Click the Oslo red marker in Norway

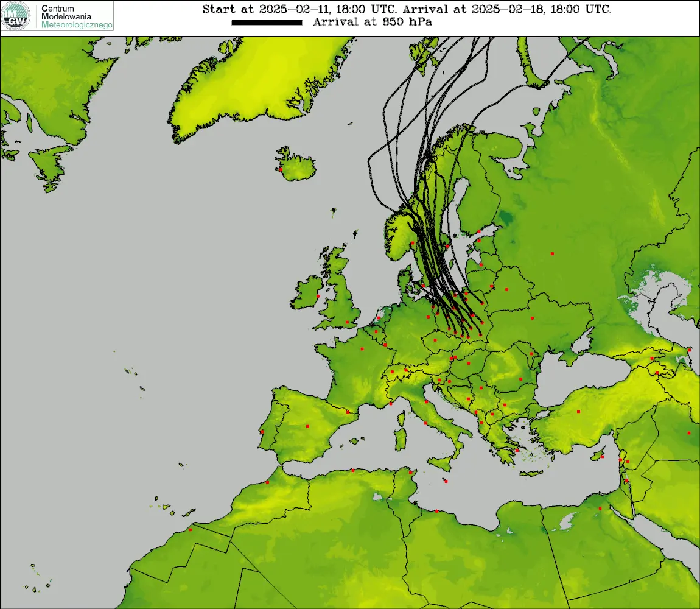pyautogui.click(x=413, y=244)
